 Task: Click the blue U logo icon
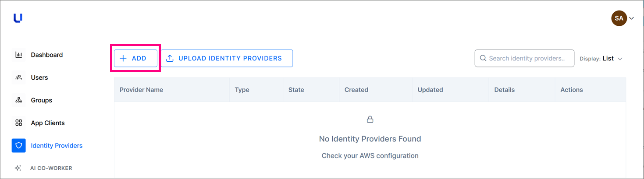[x=18, y=18]
